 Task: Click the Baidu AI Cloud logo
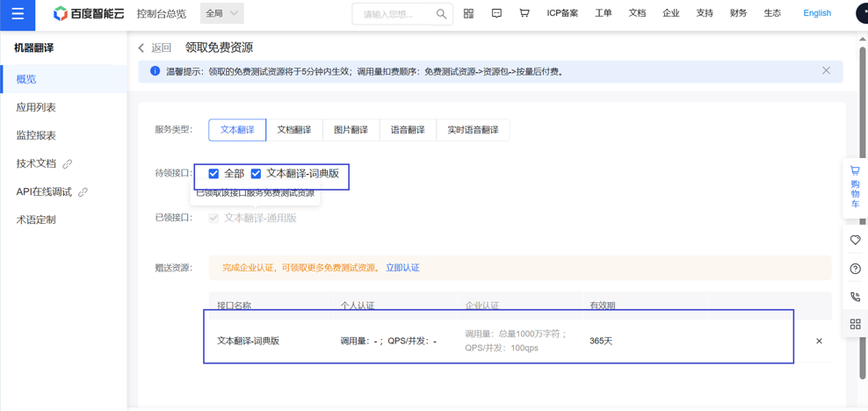pyautogui.click(x=89, y=14)
